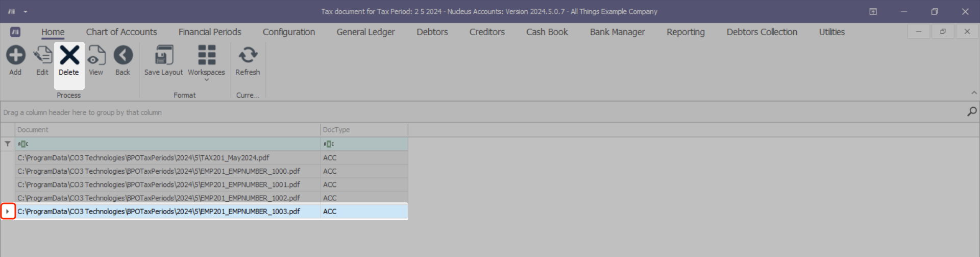Open the Chart of Accounts tab

tap(121, 32)
